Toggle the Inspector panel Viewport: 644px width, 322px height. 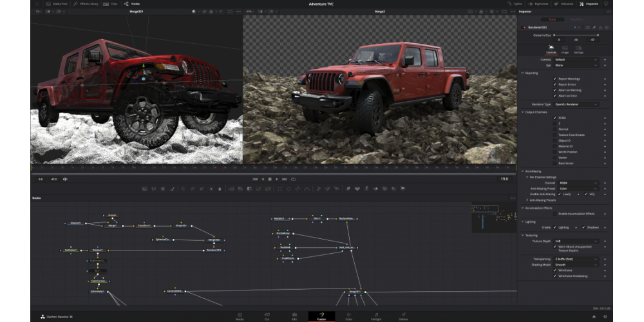tap(589, 4)
